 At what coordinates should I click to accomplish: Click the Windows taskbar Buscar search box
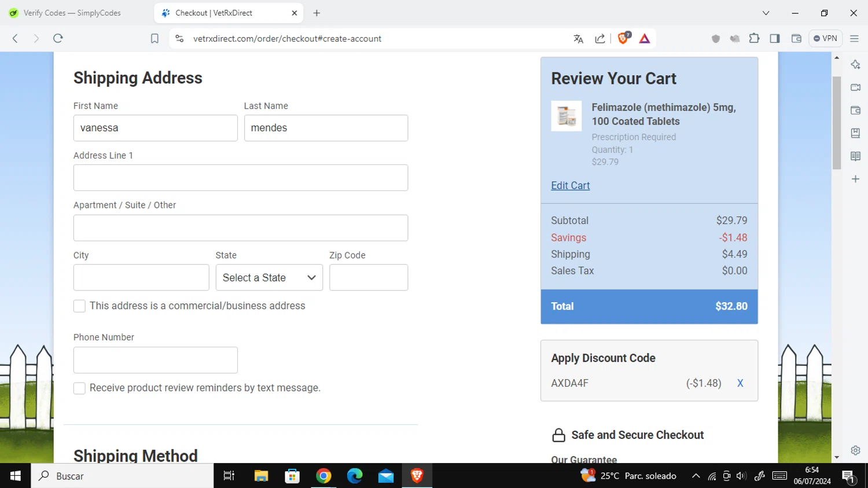[x=122, y=476]
